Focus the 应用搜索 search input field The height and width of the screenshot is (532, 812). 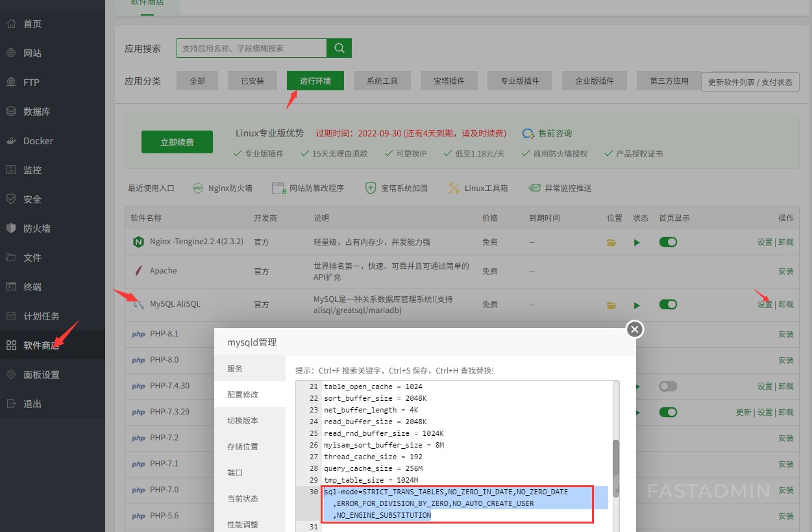[x=252, y=48]
